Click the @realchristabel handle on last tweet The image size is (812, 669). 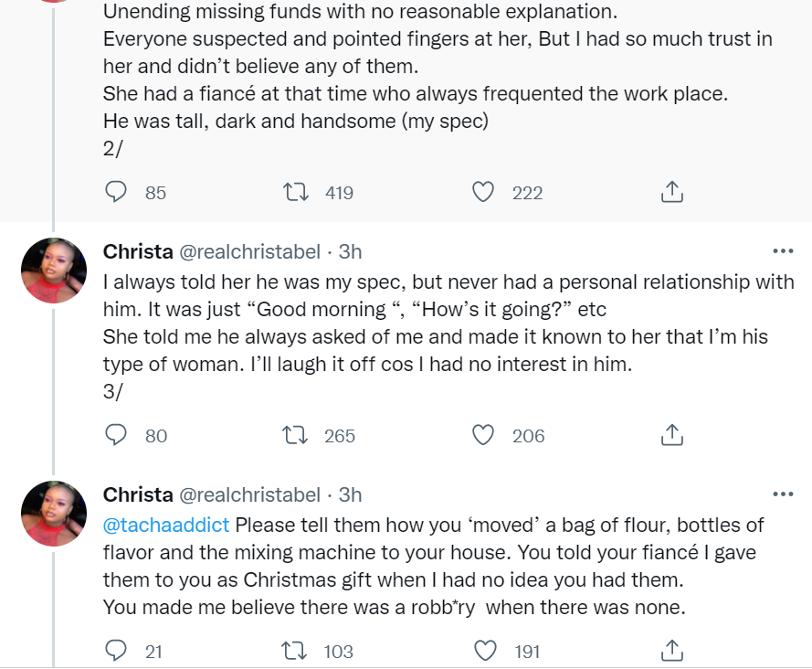248,494
